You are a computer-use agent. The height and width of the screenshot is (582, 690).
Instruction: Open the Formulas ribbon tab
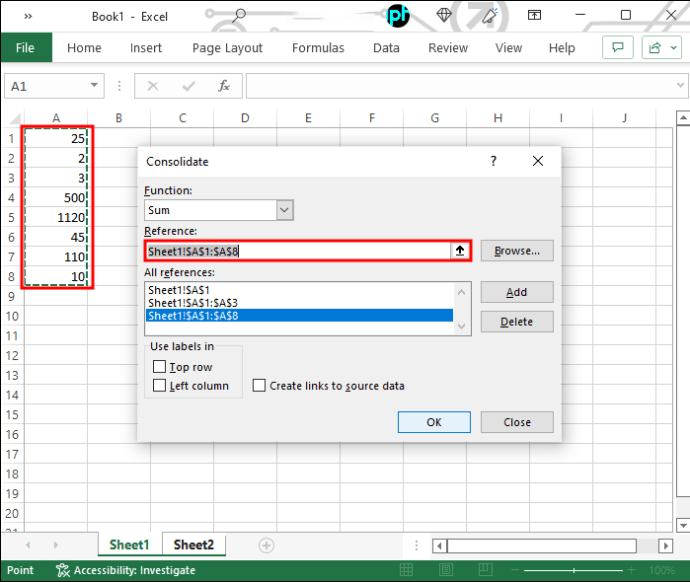pos(318,48)
